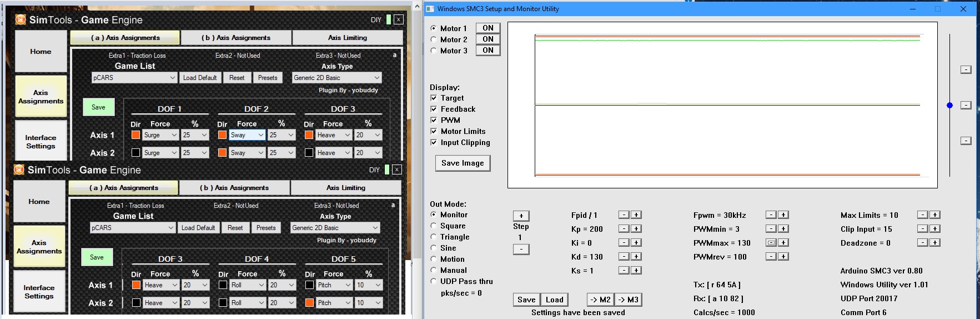Open pCARS Game List dropdown in upper window

pos(134,78)
